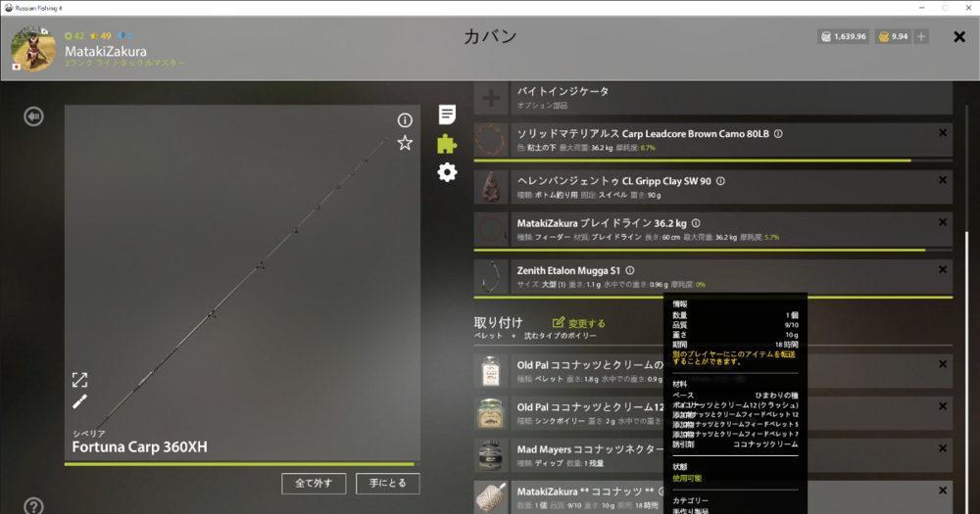This screenshot has height=514, width=980.
Task: Remove Old Pal pellet bait
Action: click(x=943, y=364)
